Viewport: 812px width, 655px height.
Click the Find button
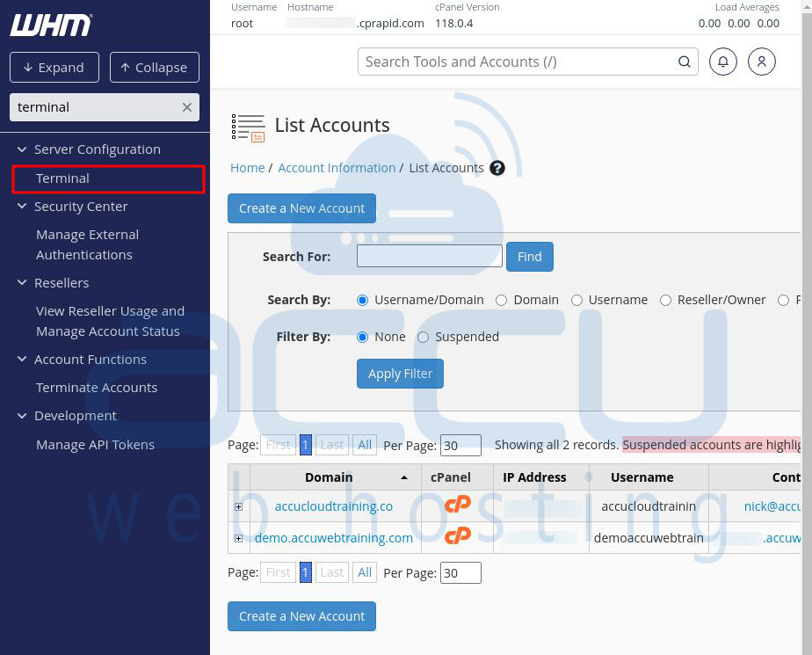click(529, 257)
